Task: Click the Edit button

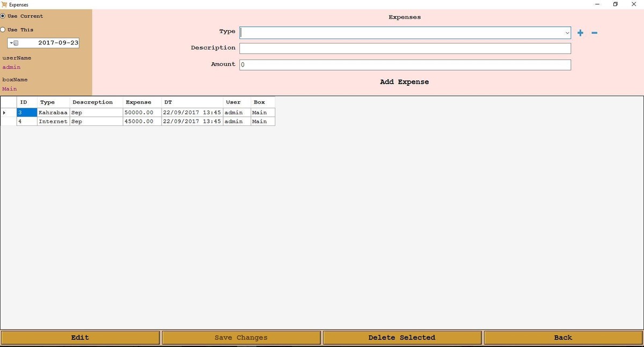Action: [80, 337]
